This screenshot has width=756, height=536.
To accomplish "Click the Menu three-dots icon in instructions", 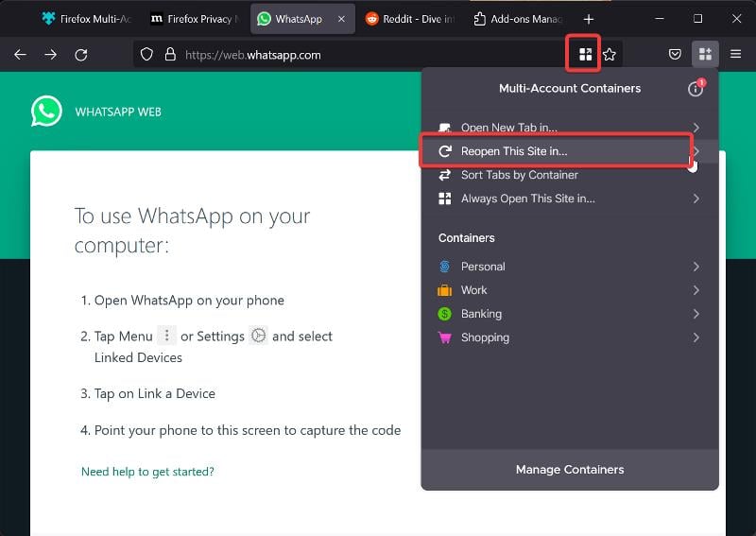I will (167, 335).
